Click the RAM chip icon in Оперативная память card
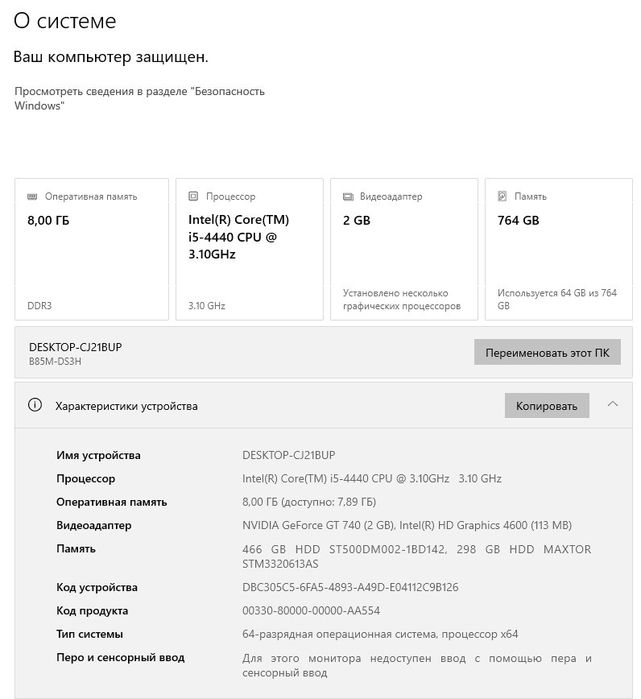The image size is (641, 699). pyautogui.click(x=33, y=197)
